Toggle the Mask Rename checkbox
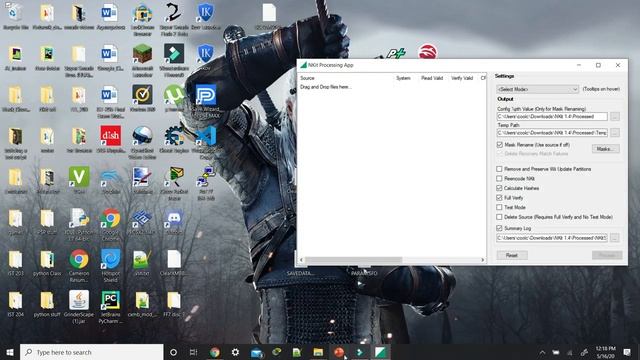This screenshot has width=640, height=360. click(x=499, y=144)
